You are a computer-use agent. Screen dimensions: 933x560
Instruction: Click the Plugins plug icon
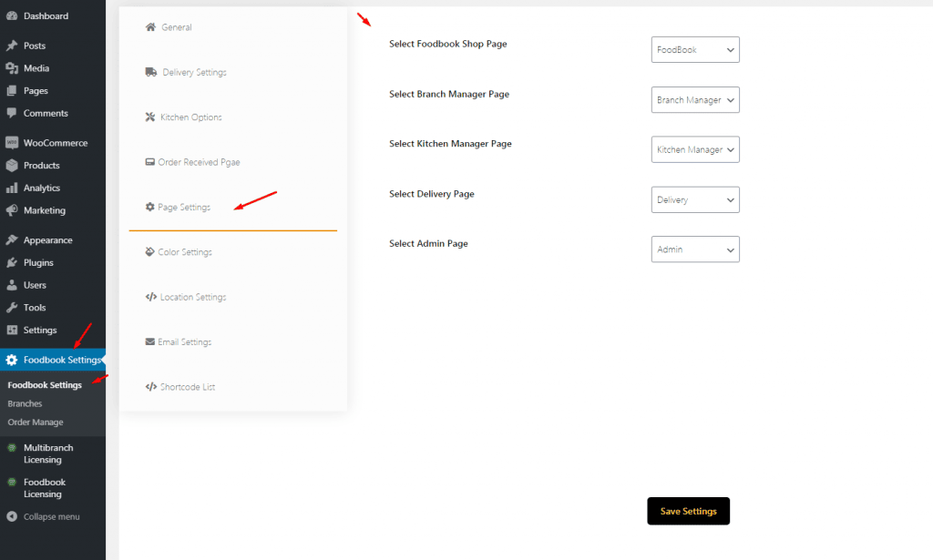tap(12, 263)
